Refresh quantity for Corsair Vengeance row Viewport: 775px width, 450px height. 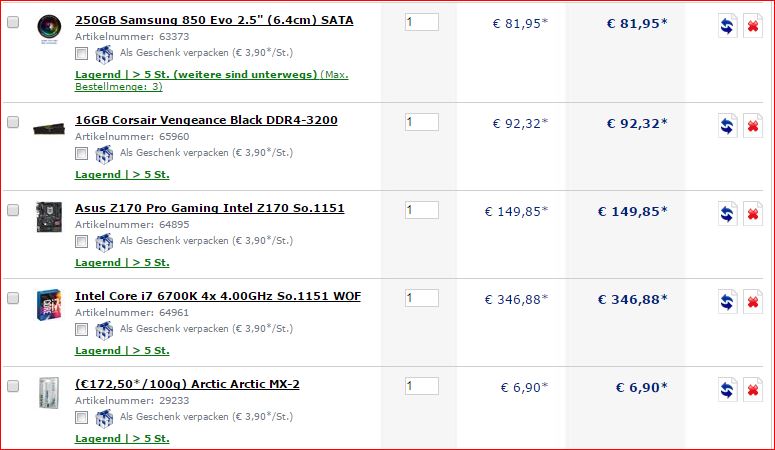pos(727,126)
